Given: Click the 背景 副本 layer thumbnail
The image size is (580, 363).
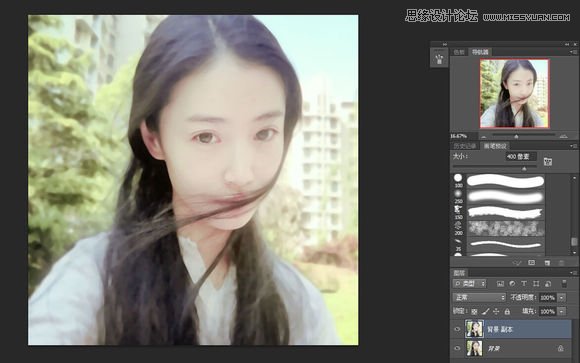Looking at the screenshot, I should 474,329.
